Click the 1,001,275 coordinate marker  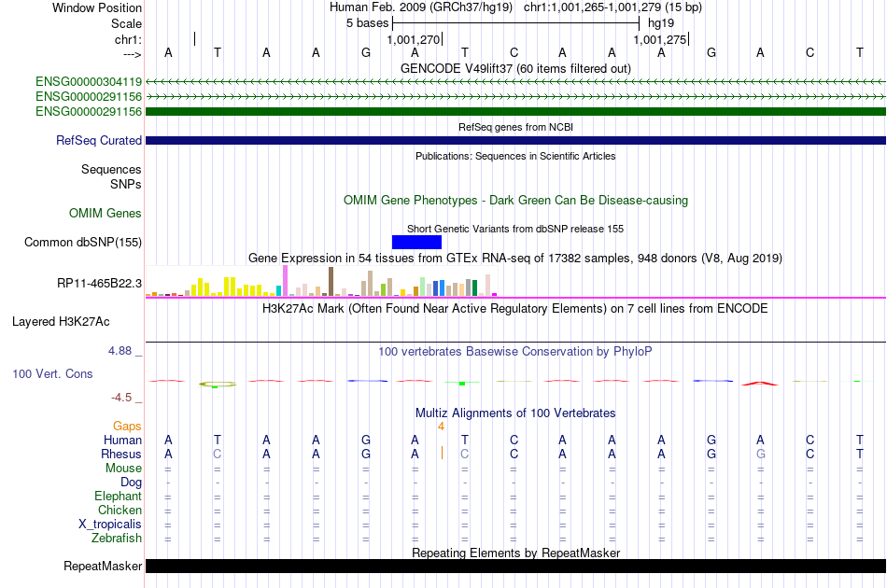[x=659, y=39]
